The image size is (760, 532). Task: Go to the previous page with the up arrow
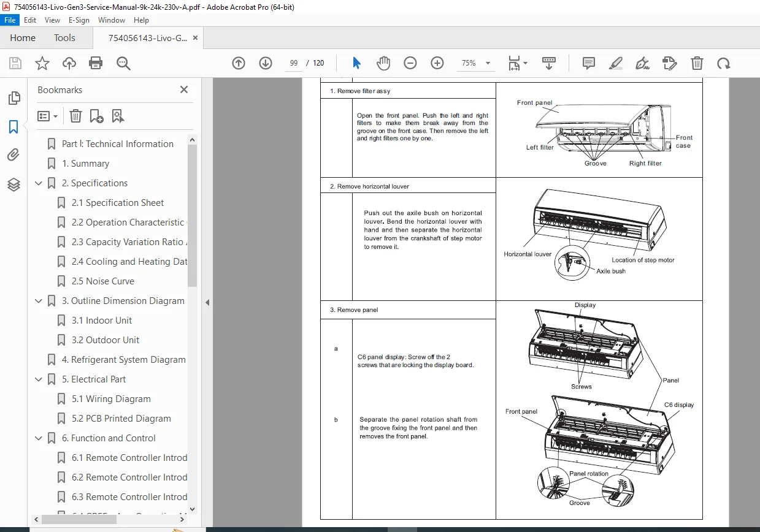coord(239,63)
